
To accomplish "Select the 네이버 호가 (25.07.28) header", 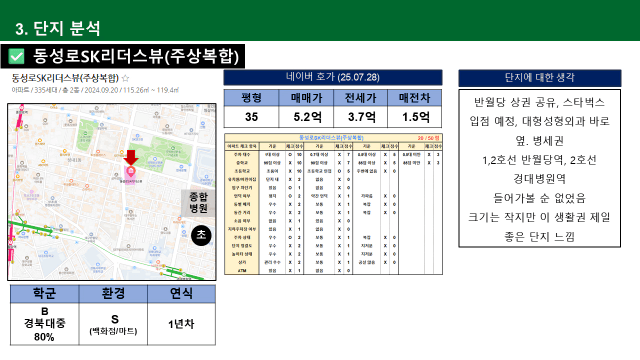I will click(333, 77).
